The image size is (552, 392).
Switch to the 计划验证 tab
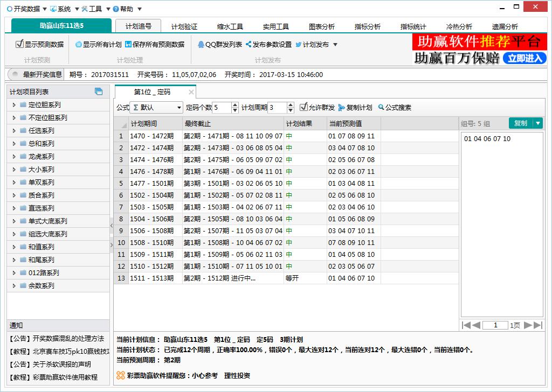[184, 26]
